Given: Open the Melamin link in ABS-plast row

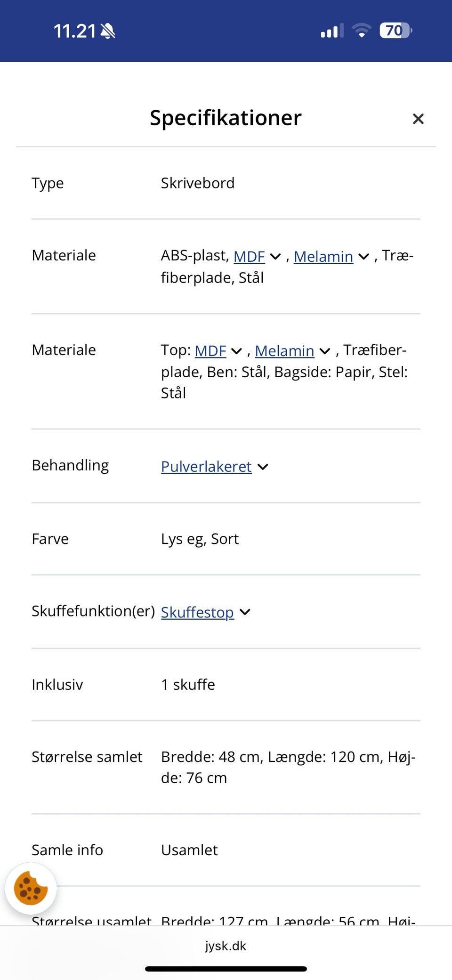Looking at the screenshot, I should click(x=324, y=257).
